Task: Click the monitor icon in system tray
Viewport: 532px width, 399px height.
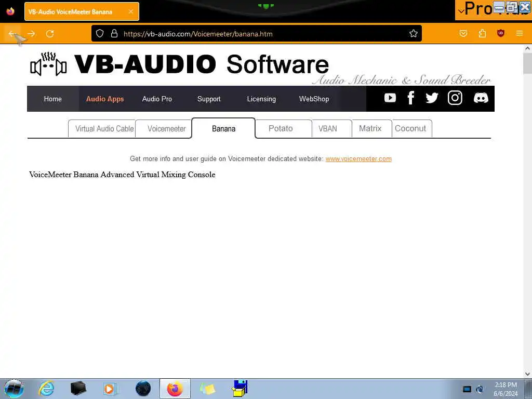Action: click(x=467, y=389)
